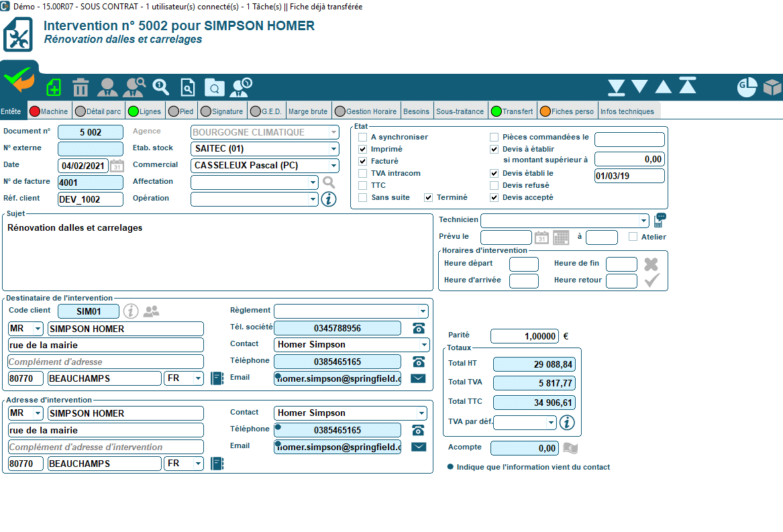Click the grey 3D box icon
Screen dimensions: 783x532
[x=773, y=87]
